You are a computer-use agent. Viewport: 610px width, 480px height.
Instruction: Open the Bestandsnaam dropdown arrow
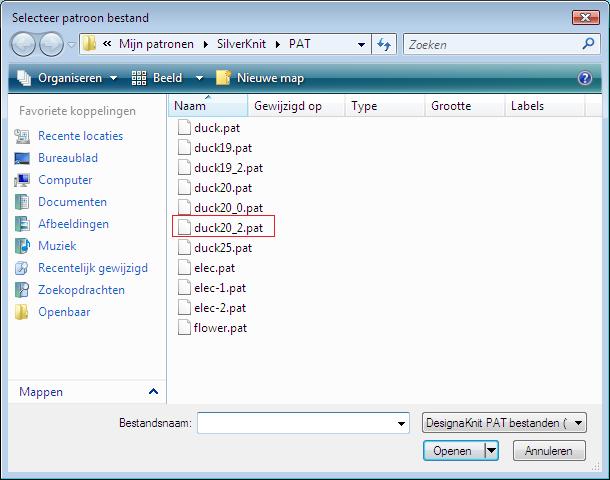point(401,423)
